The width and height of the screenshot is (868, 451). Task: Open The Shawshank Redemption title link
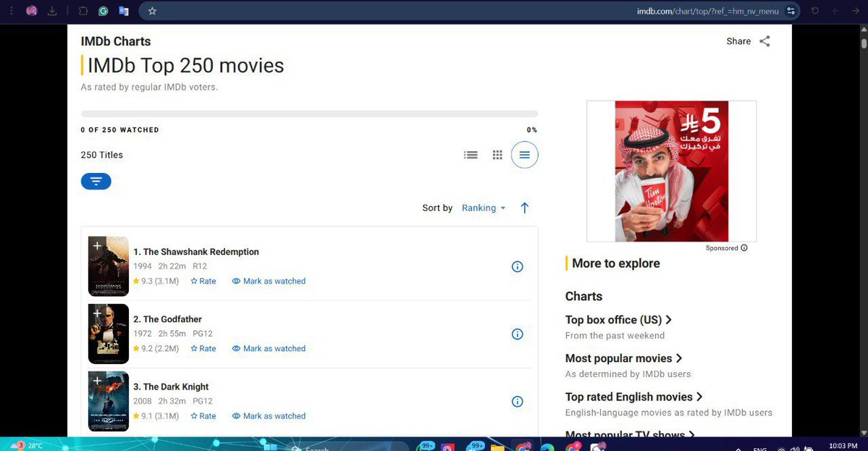click(196, 252)
